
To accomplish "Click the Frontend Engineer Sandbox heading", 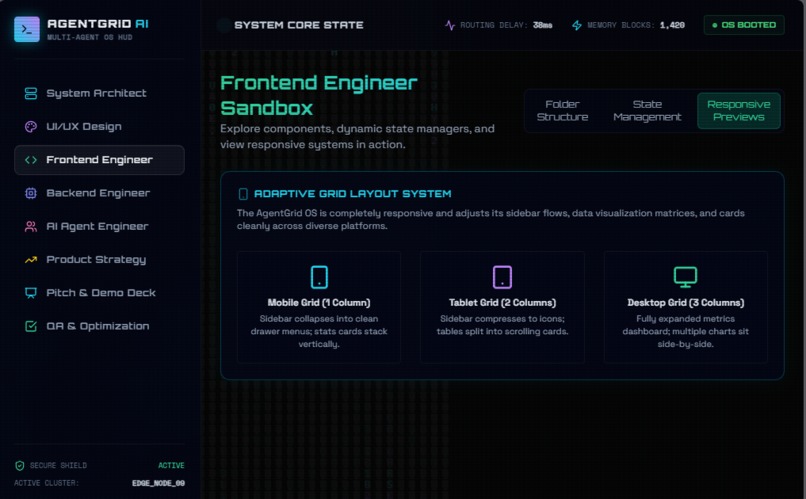I will pos(319,96).
